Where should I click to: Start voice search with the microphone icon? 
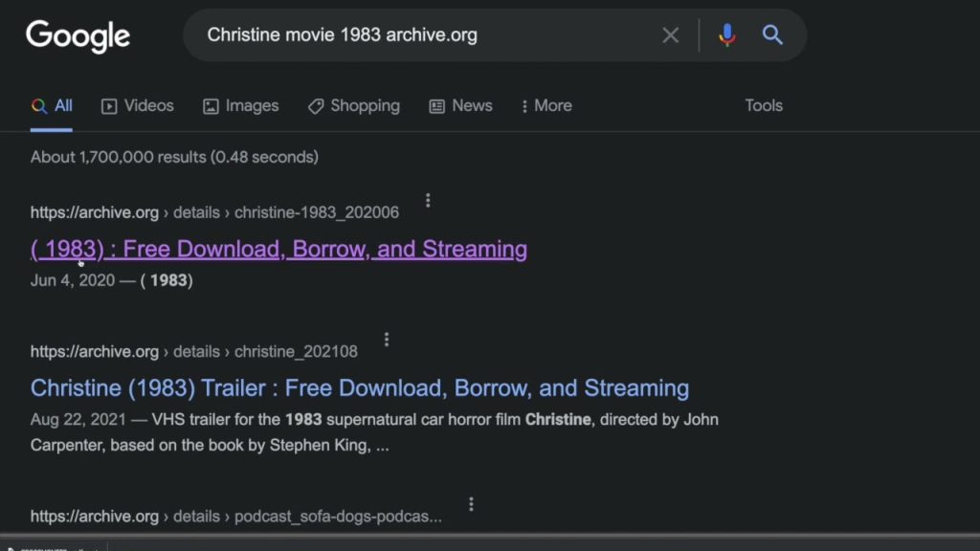[x=726, y=34]
